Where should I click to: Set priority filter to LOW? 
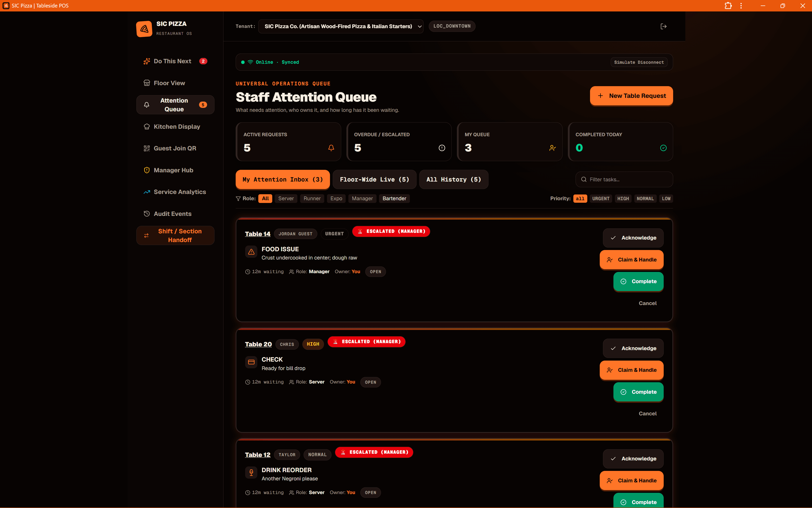(666, 198)
